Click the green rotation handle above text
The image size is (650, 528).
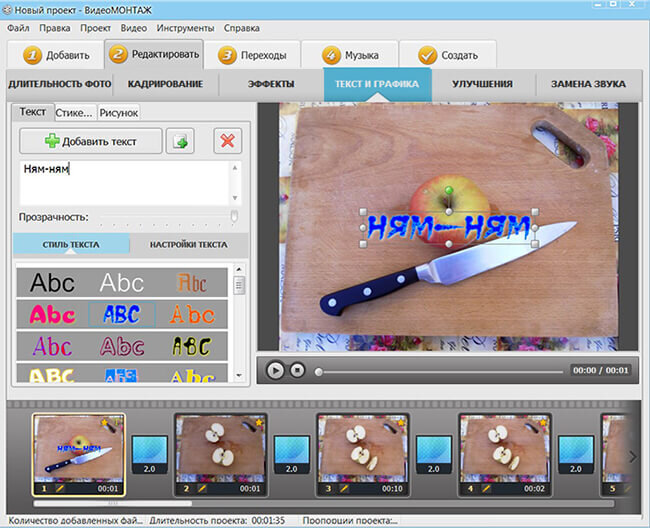[449, 190]
